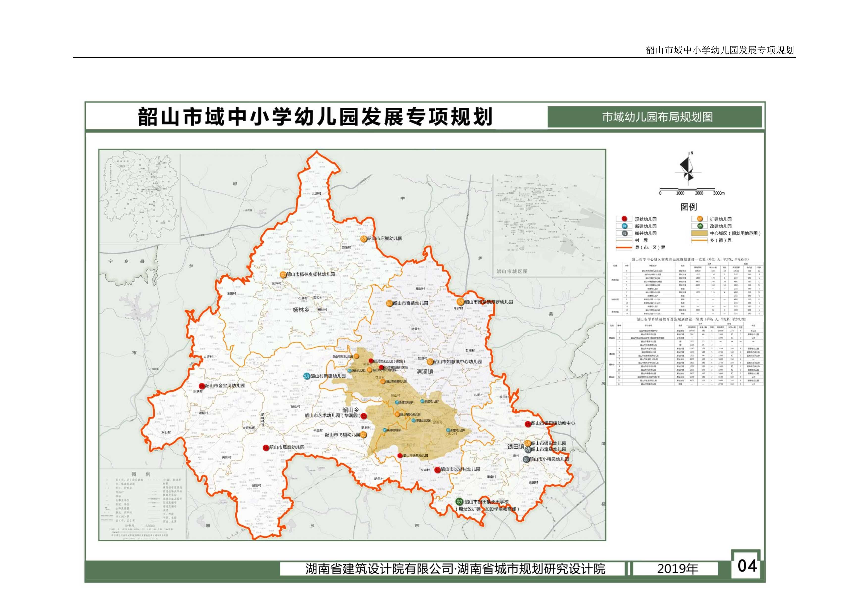This screenshot has width=868, height=614.
Task: Select the 县（市、区）界 red line sample
Action: 624,248
